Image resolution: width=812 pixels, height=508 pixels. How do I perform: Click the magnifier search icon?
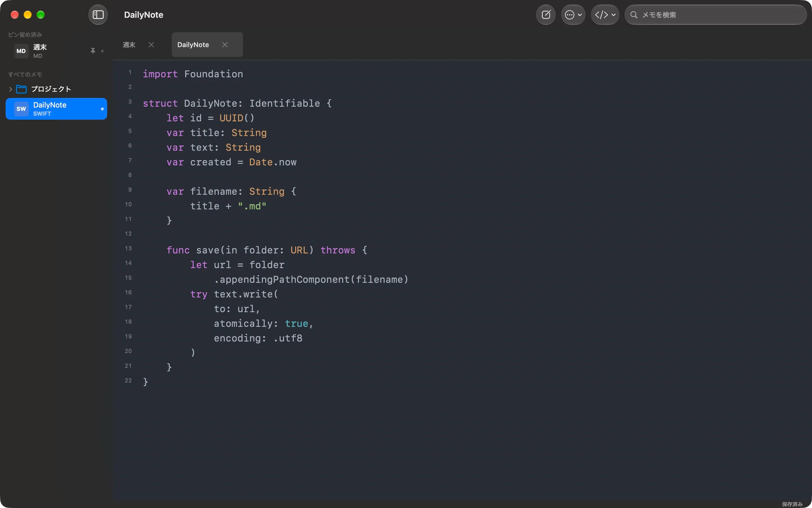click(x=634, y=15)
